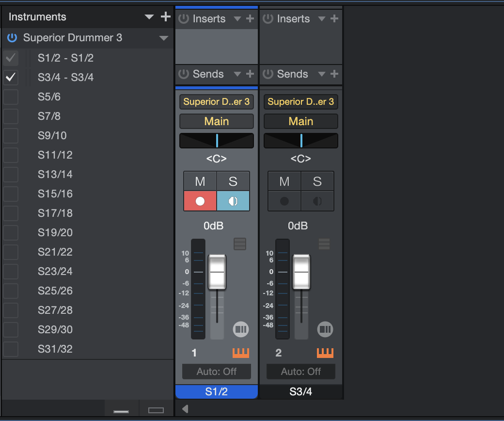Open the instrument editor keyboard icon on S1/2
504x421 pixels.
pos(240,353)
